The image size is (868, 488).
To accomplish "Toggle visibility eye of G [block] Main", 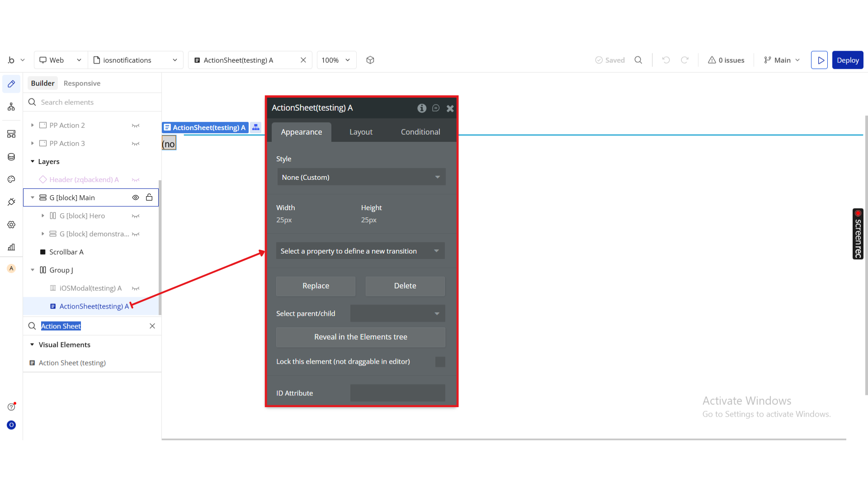I will (x=135, y=197).
